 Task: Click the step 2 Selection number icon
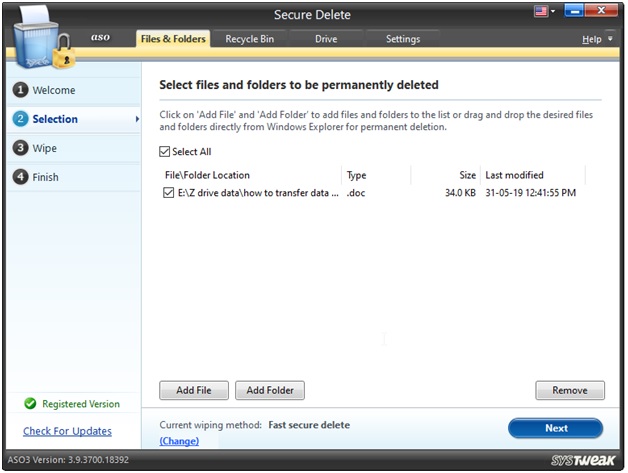tap(20, 119)
